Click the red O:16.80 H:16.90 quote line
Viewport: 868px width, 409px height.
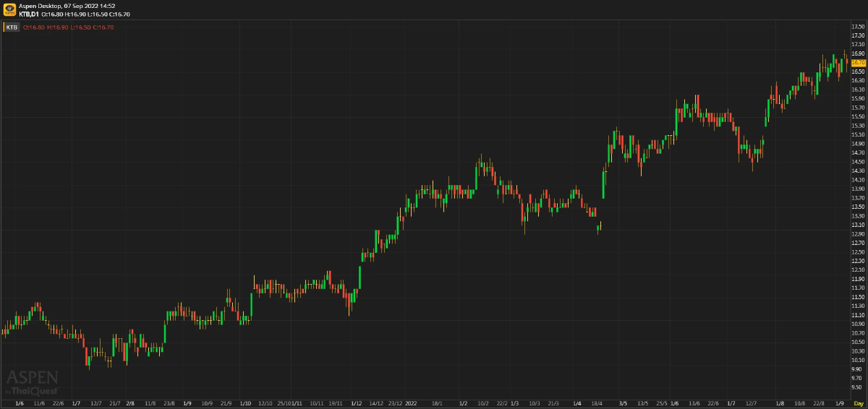68,27
